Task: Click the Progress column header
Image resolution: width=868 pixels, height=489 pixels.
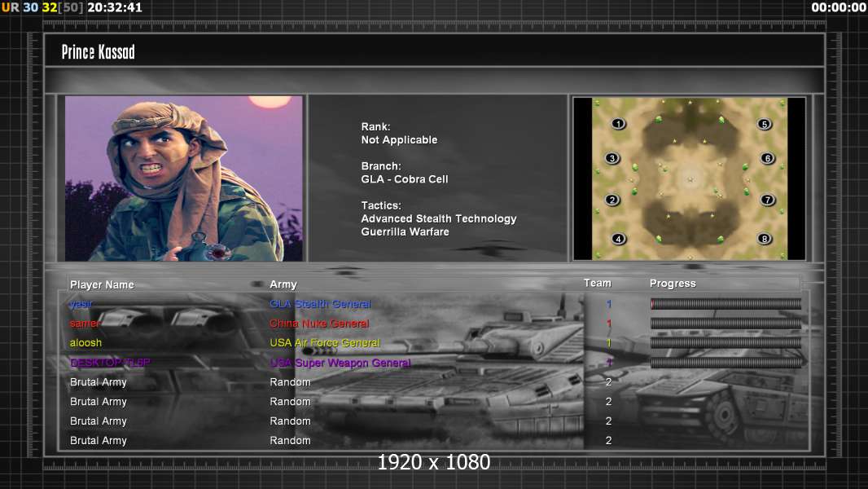Action: (x=673, y=284)
